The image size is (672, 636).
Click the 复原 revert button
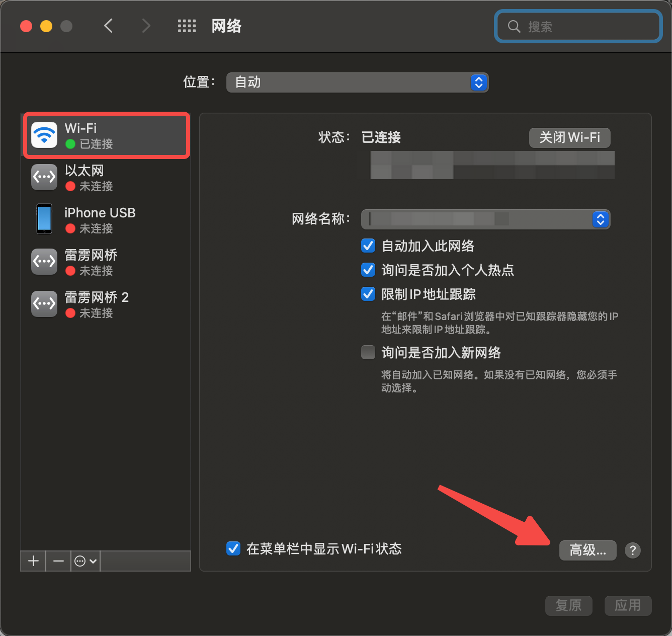click(568, 605)
